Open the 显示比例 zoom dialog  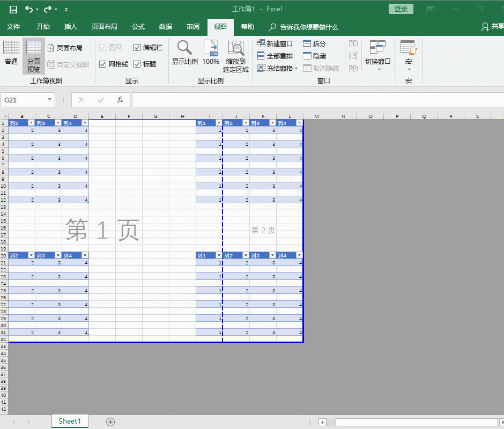click(x=184, y=54)
